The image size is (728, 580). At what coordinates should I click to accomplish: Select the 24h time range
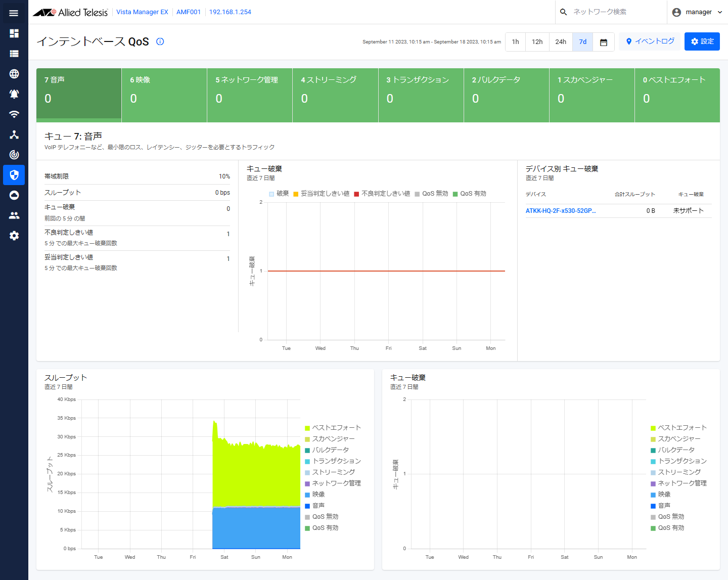click(561, 42)
